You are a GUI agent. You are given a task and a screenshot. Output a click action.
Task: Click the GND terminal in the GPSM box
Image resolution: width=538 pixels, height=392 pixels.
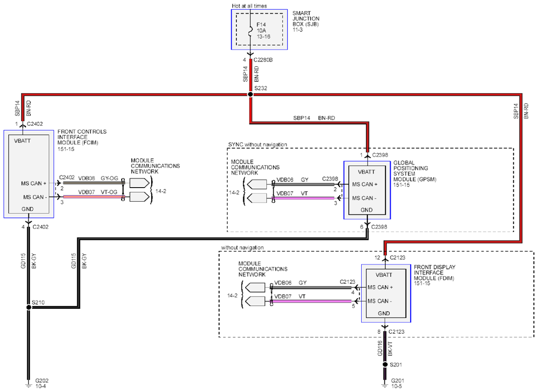point(366,210)
